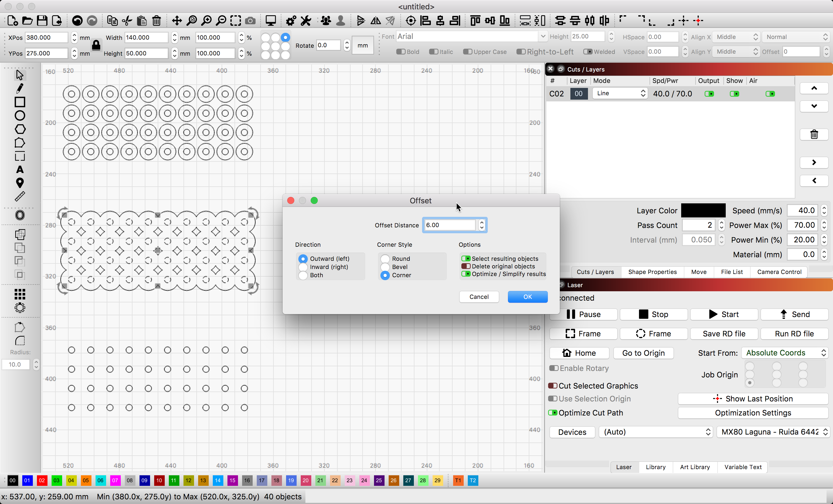Click the Camera capture icon

pyautogui.click(x=250, y=21)
